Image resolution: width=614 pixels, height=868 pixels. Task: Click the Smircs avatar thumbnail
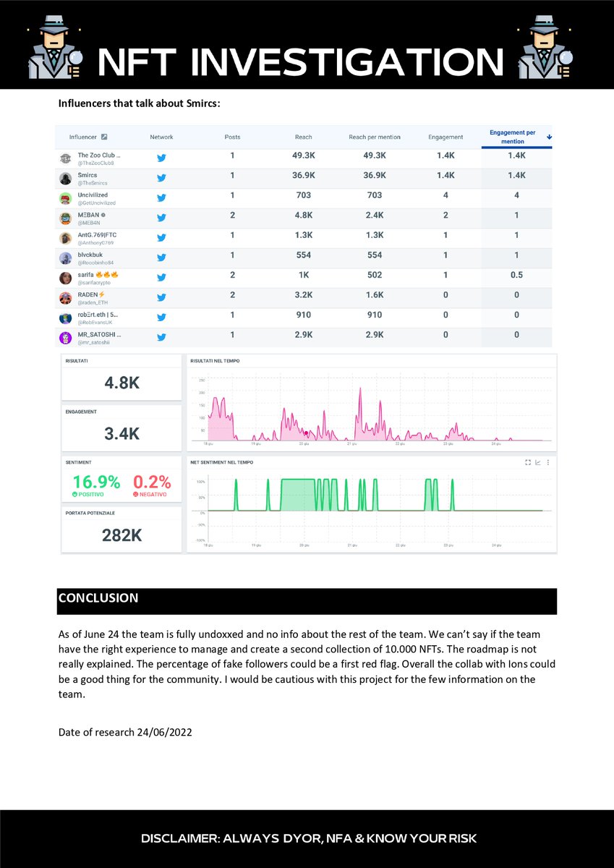click(x=64, y=176)
